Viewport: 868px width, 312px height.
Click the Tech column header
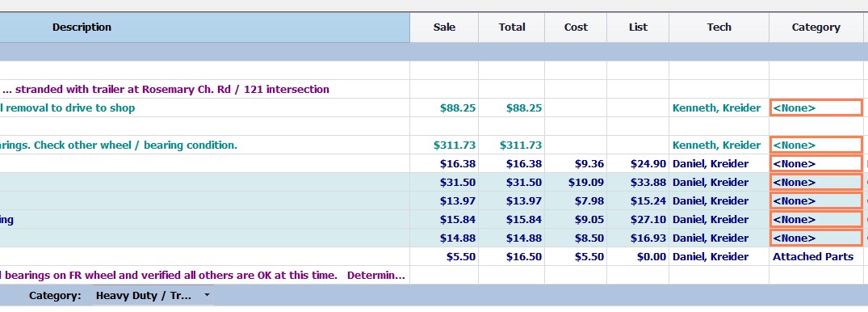pyautogui.click(x=719, y=27)
